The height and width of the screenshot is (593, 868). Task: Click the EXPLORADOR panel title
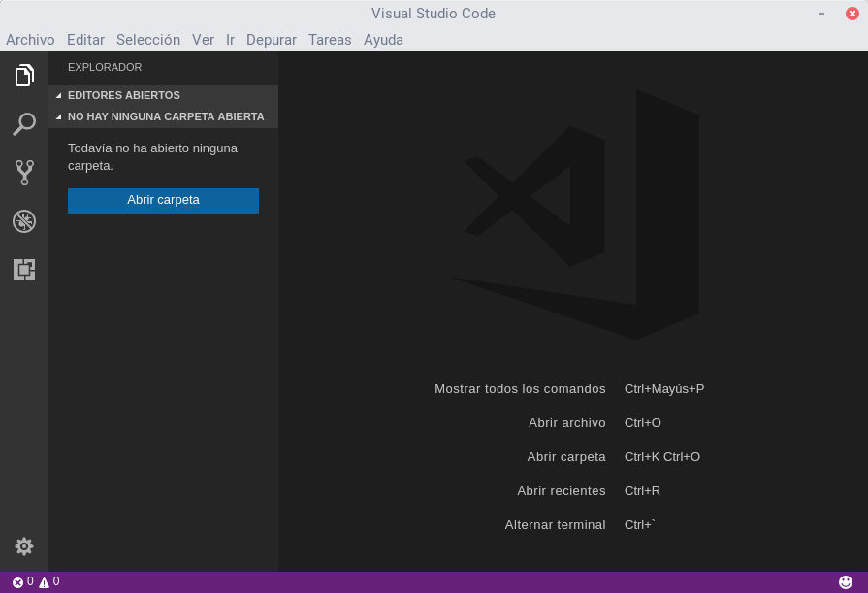[105, 67]
